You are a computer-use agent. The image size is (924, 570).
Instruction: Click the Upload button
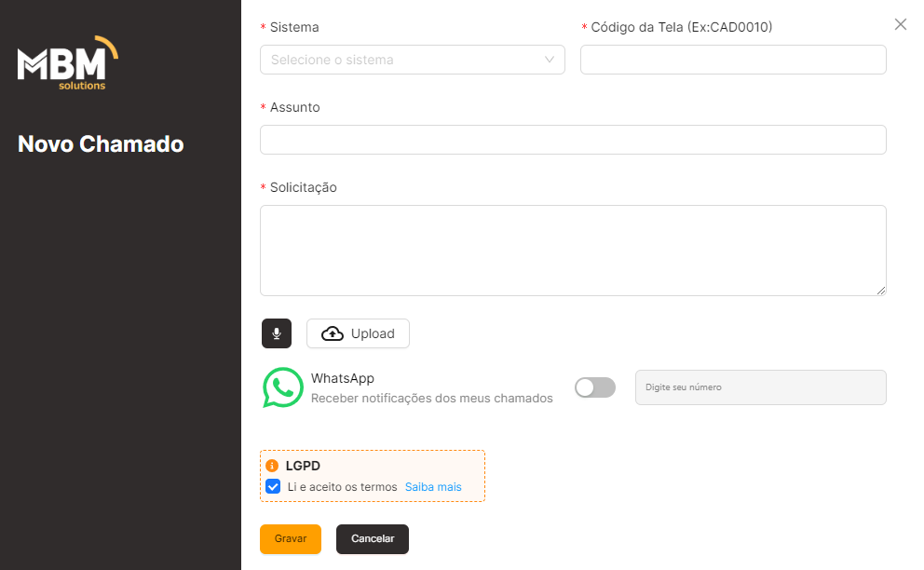tap(358, 333)
